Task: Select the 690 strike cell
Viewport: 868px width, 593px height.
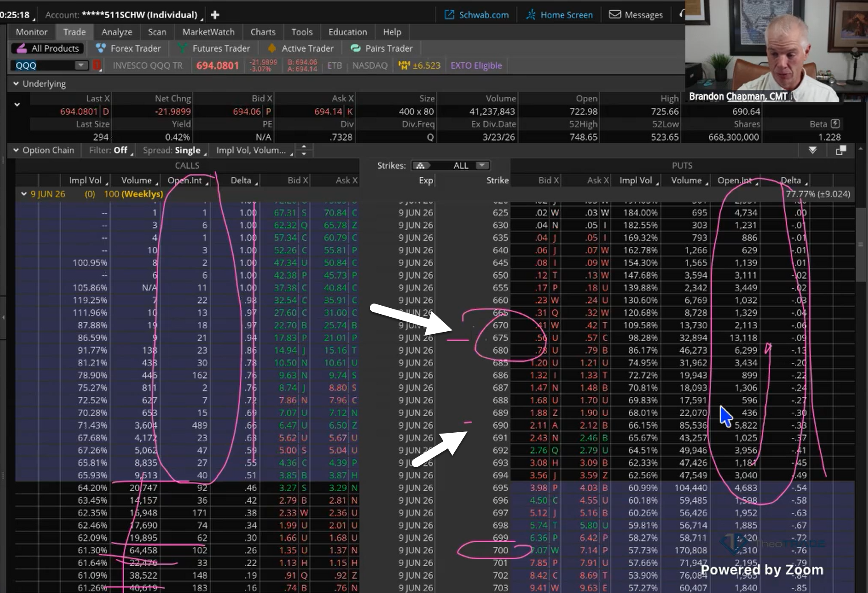Action: (x=500, y=425)
